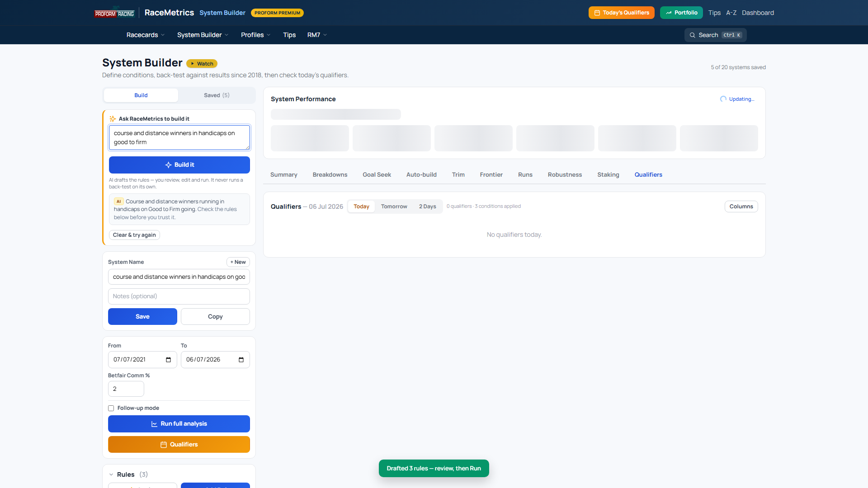This screenshot has height=488, width=868.
Task: Edit the Betfair Comm % field
Action: coord(126,389)
